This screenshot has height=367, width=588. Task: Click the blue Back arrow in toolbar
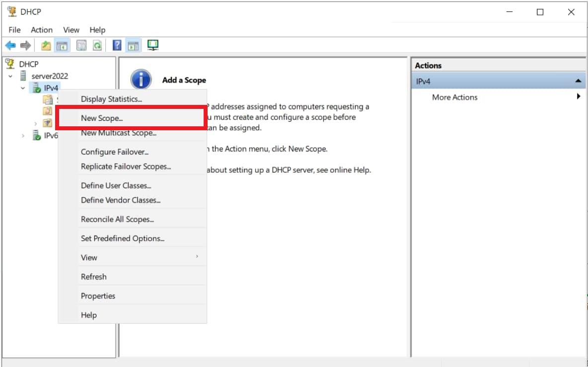tap(10, 46)
